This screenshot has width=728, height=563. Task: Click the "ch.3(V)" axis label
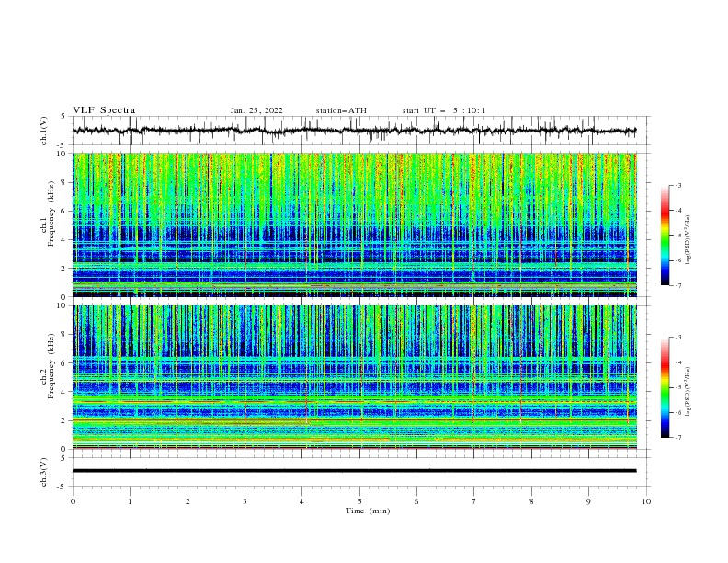[x=44, y=472]
